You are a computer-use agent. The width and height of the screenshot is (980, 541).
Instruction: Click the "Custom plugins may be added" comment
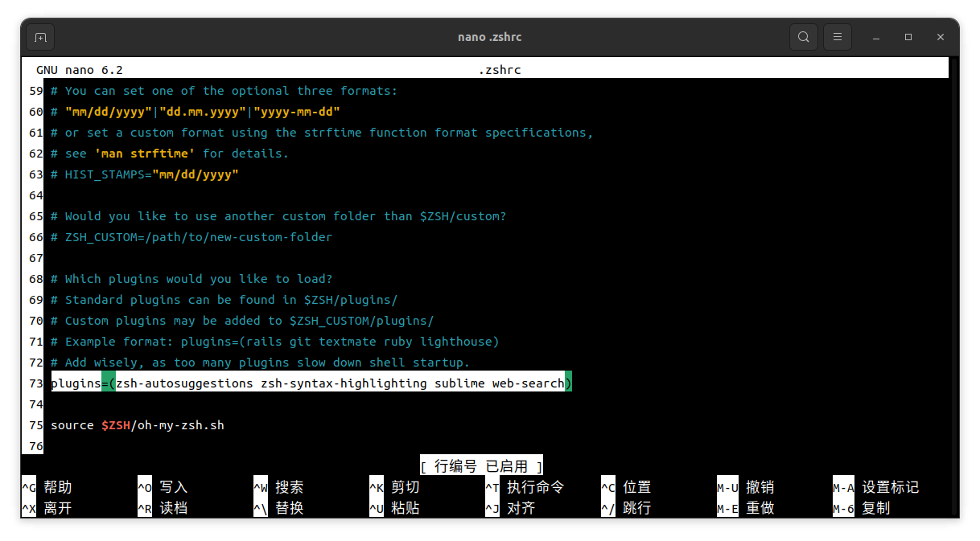click(242, 321)
